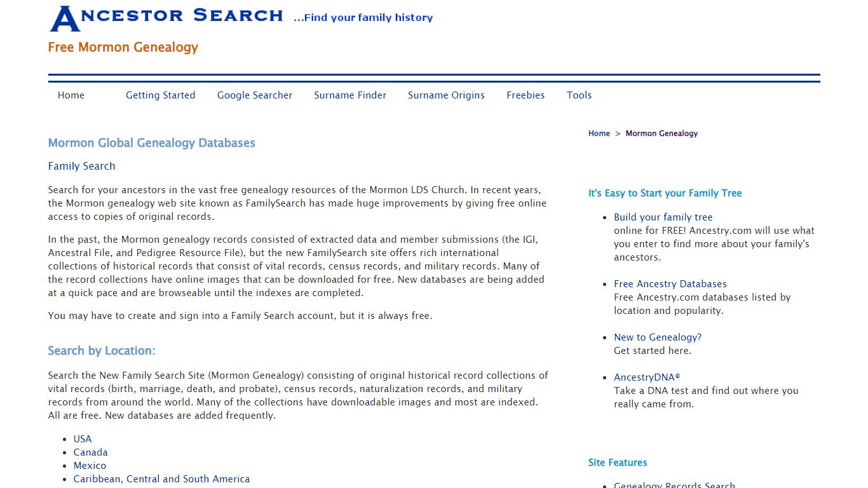Image resolution: width=868 pixels, height=488 pixels.
Task: Select Surname Origins in the navigation bar
Action: pos(446,95)
